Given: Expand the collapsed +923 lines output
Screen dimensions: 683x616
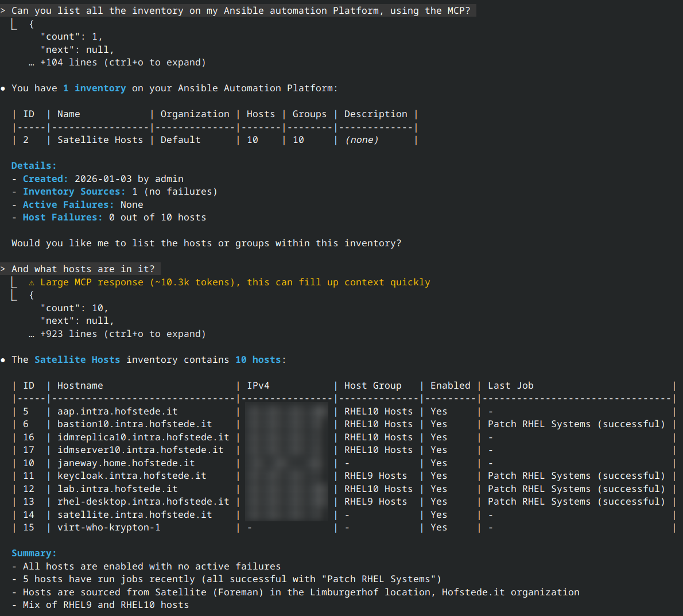Looking at the screenshot, I should pos(122,334).
